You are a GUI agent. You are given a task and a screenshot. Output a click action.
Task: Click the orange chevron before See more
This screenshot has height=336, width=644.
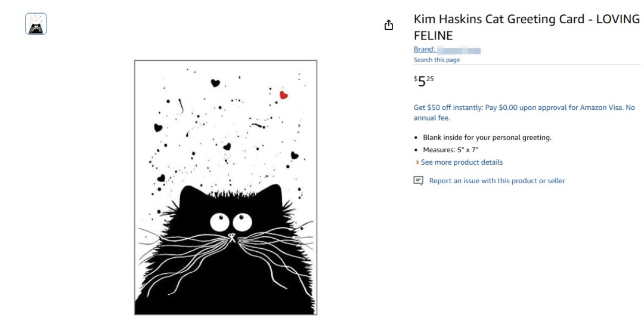[x=417, y=162]
